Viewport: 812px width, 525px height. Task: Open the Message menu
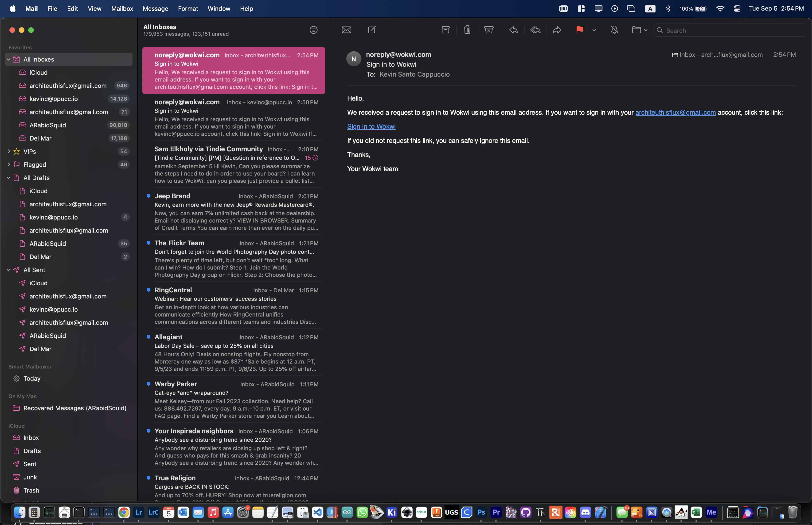[x=155, y=8]
